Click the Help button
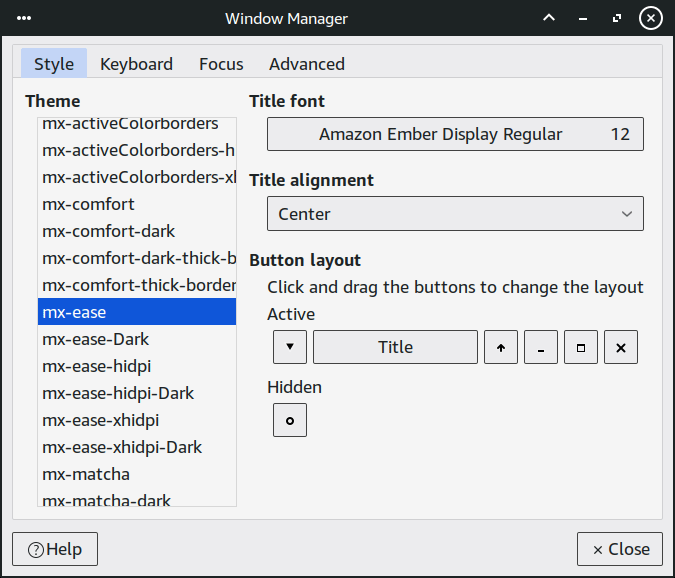Screen dimensions: 675x578 pos(55,549)
